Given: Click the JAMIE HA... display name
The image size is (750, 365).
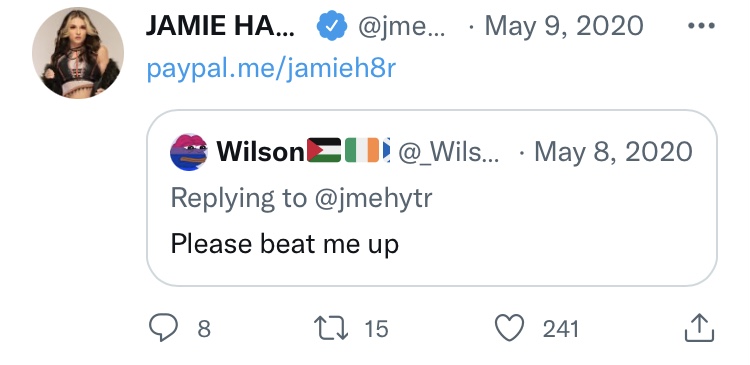Looking at the screenshot, I should pyautogui.click(x=220, y=26).
